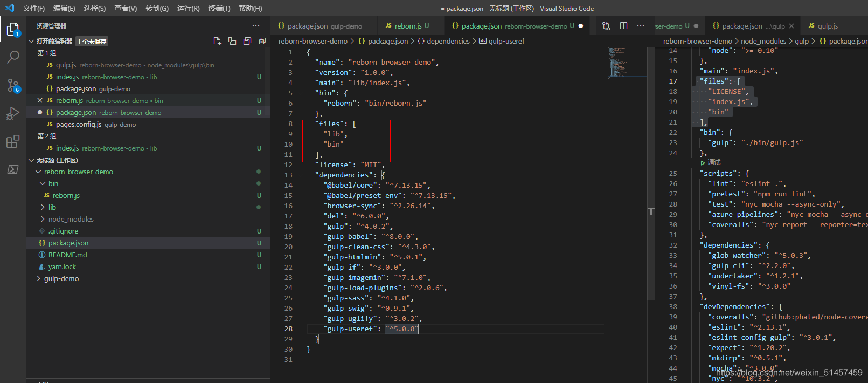This screenshot has height=383, width=868.
Task: Open the Search view in activity bar
Action: (x=13, y=57)
